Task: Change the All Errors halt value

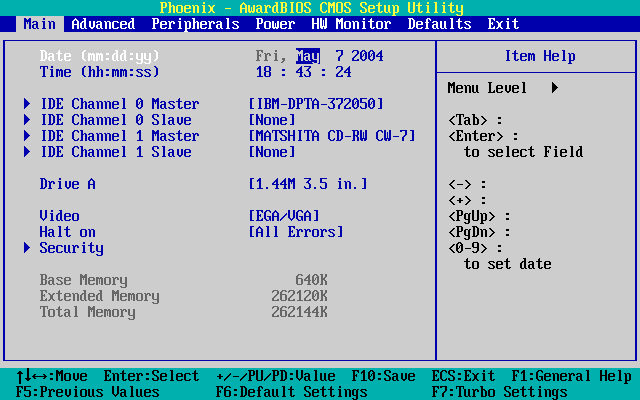Action: (x=296, y=232)
